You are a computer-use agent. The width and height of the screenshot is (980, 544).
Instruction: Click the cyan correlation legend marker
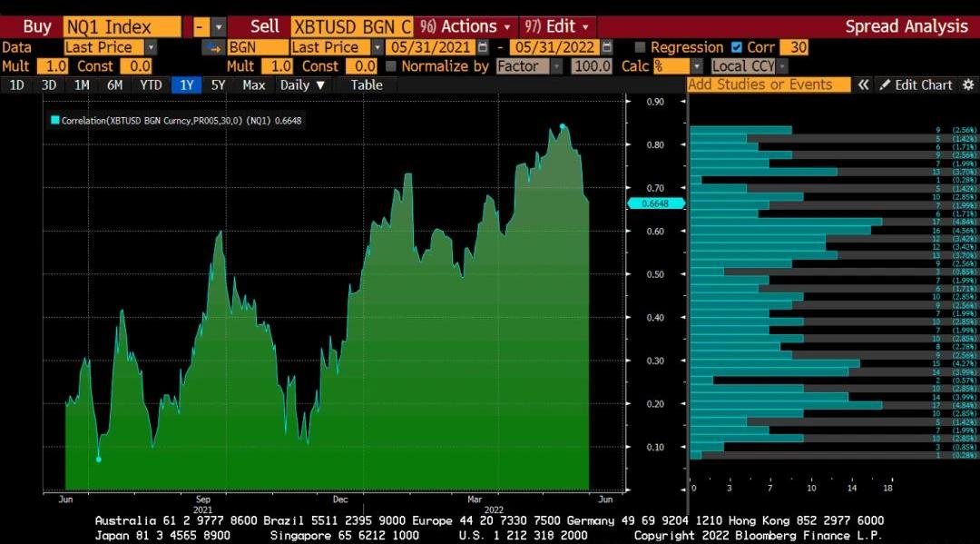click(x=54, y=120)
